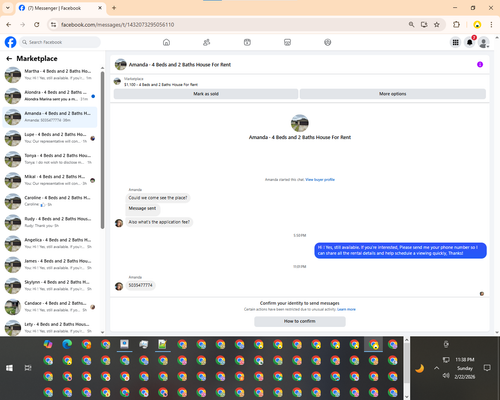Open Marketplace icon in top navigation
The image size is (500, 400).
(x=287, y=42)
